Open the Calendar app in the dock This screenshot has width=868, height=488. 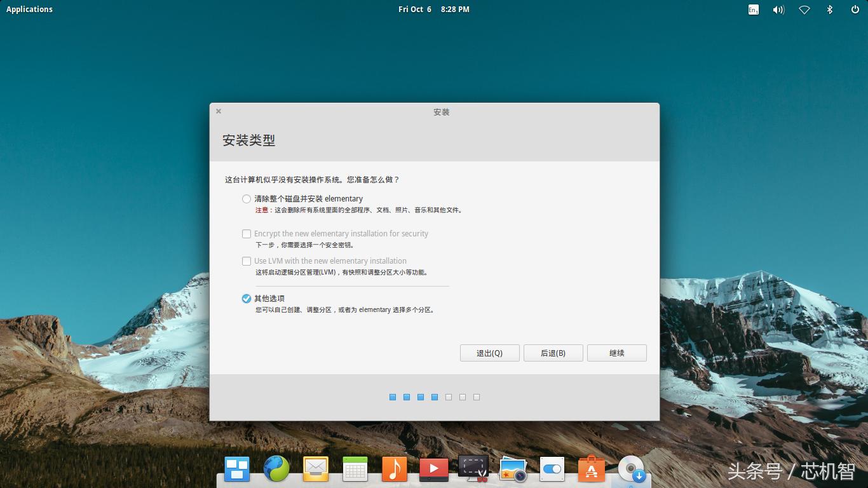tap(355, 469)
